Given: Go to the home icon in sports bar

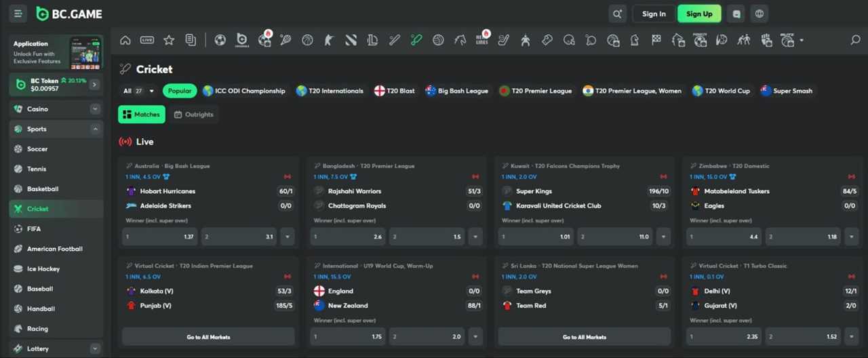Looking at the screenshot, I should [x=125, y=41].
